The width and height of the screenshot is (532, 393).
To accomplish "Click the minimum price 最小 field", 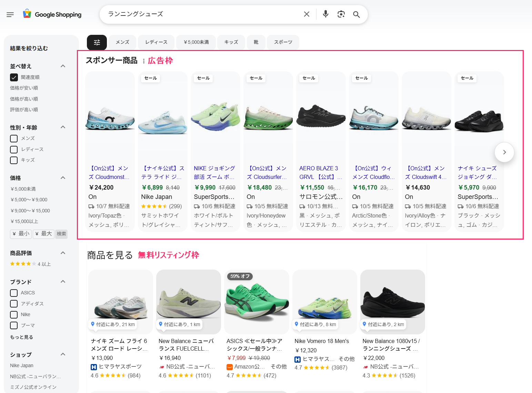I will coord(21,234).
